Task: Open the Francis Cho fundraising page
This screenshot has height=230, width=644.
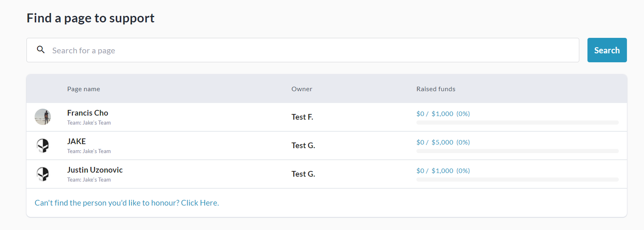Action: tap(88, 113)
